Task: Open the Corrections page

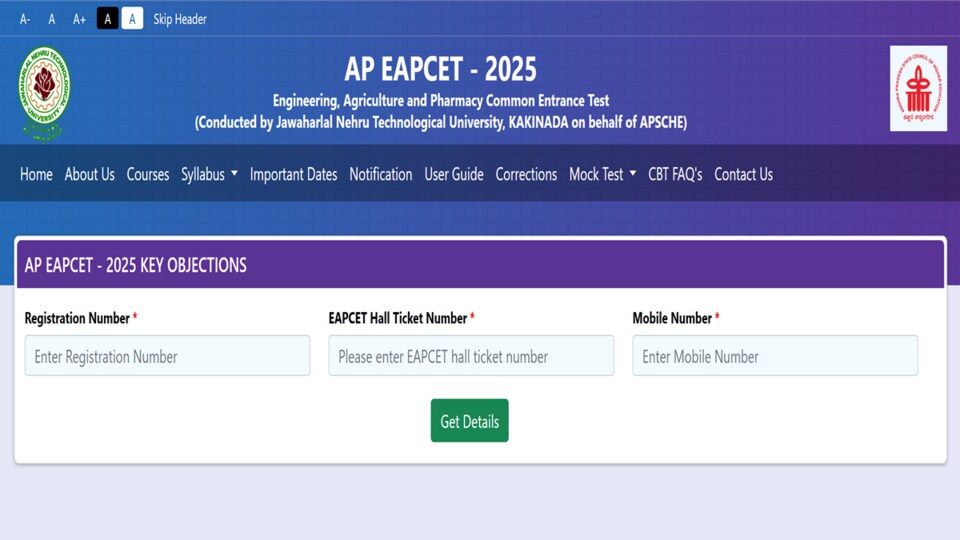Action: [526, 174]
